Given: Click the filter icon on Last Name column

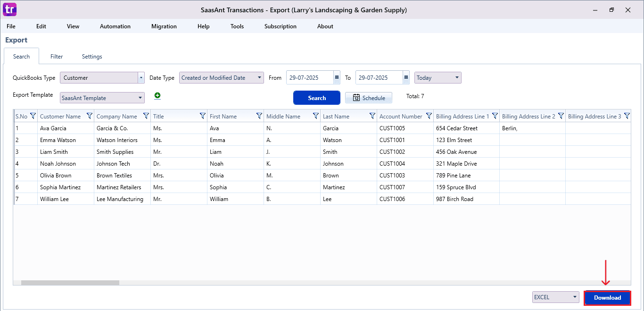Looking at the screenshot, I should click(372, 116).
